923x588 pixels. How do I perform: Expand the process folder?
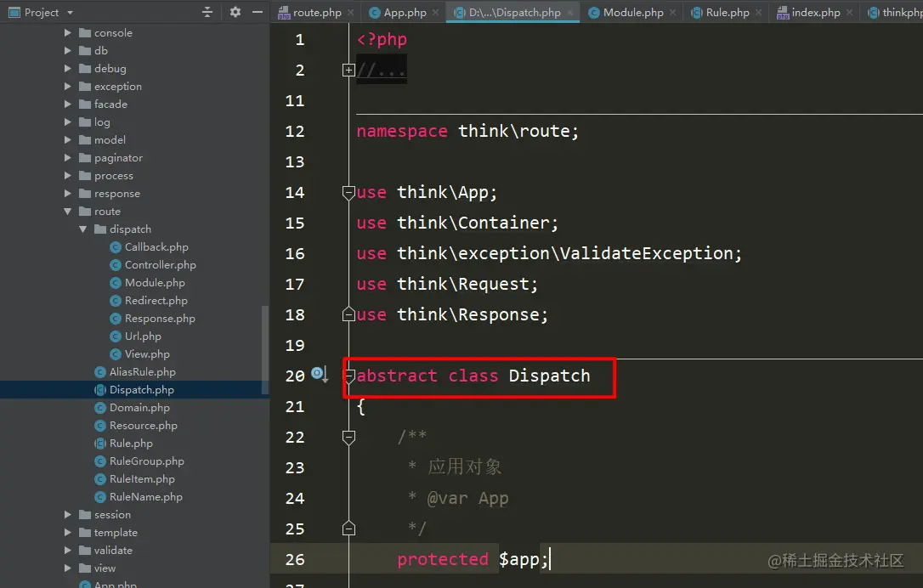coord(68,175)
